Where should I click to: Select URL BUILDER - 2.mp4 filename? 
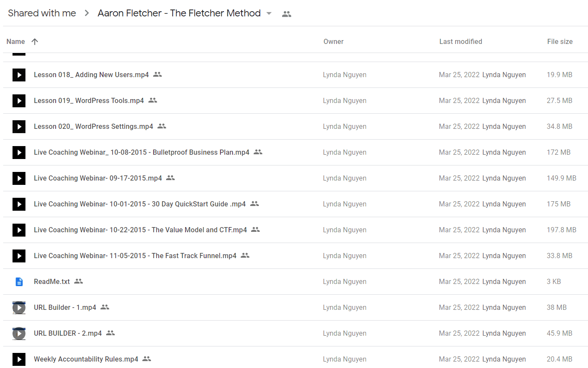(68, 334)
